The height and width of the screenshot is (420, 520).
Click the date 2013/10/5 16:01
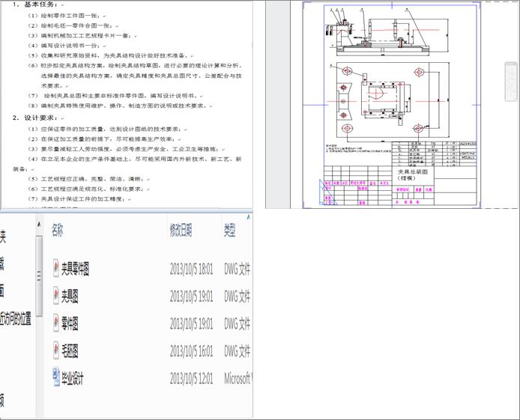coord(191,351)
